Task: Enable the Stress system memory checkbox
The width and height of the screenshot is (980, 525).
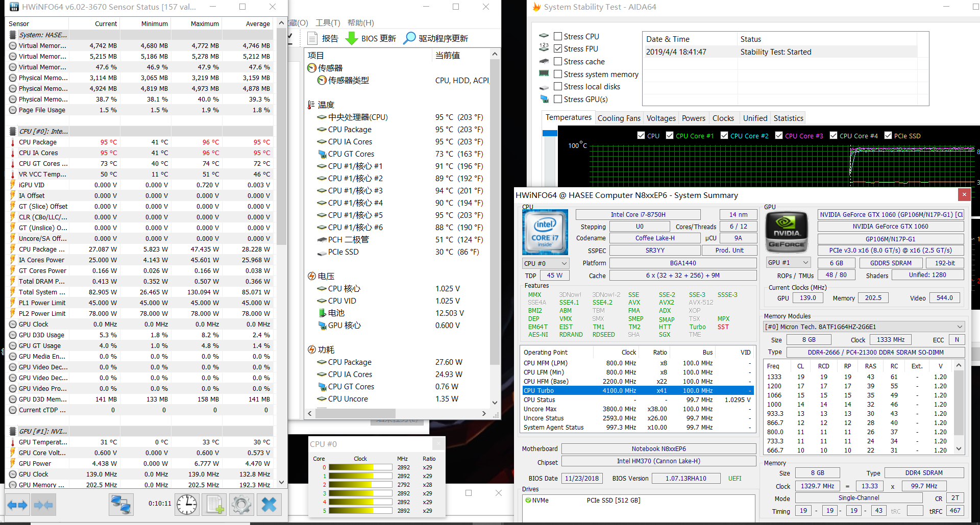Action: tap(558, 74)
